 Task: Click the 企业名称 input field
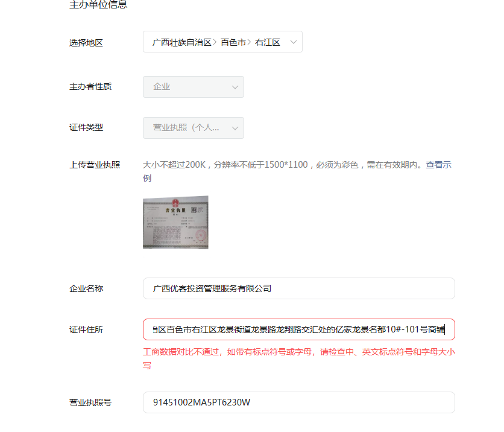point(298,288)
